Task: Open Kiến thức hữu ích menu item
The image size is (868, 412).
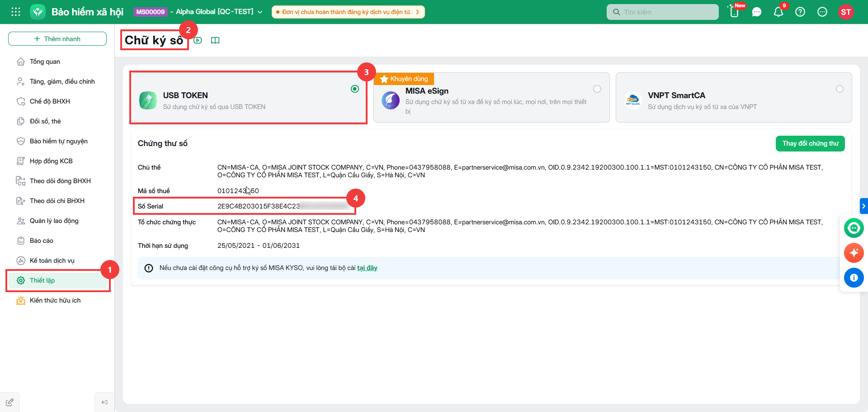Action: point(57,300)
